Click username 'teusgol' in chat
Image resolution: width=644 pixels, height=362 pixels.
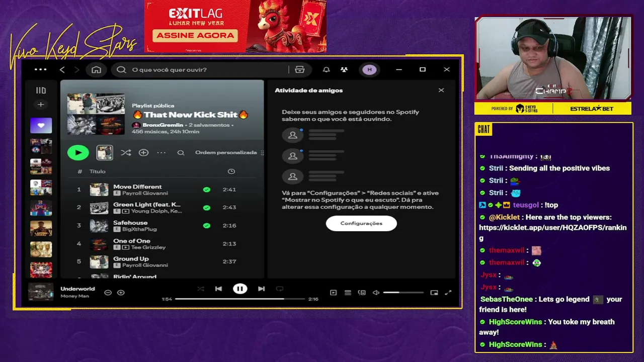[x=526, y=205]
